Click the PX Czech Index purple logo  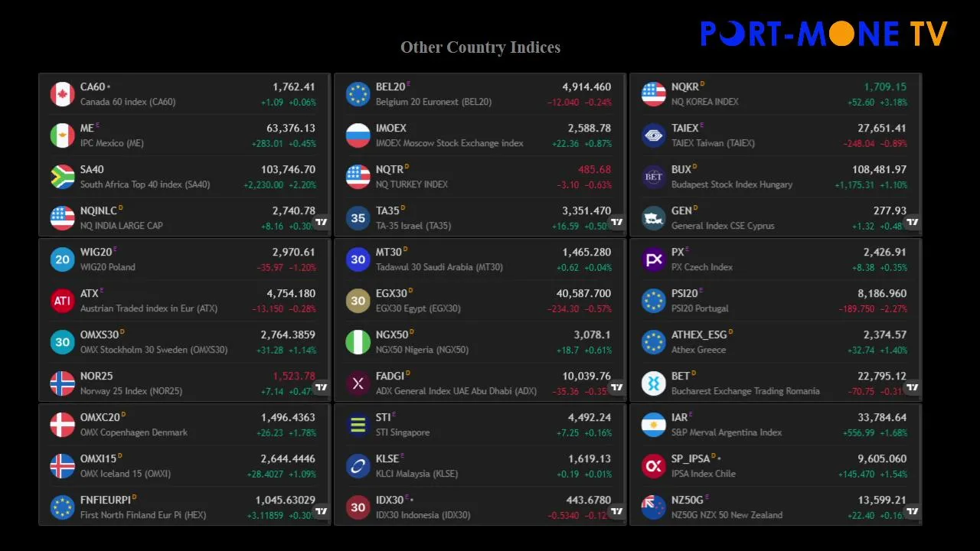[x=653, y=259]
